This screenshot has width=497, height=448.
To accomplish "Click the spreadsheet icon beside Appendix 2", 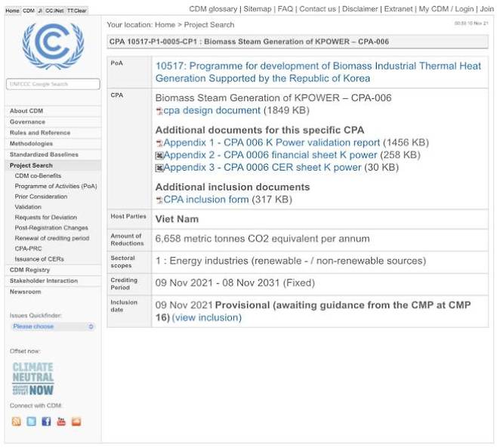I will coord(159,156).
